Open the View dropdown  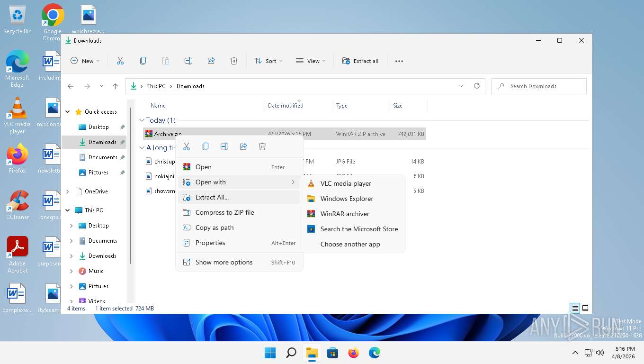[x=311, y=61]
